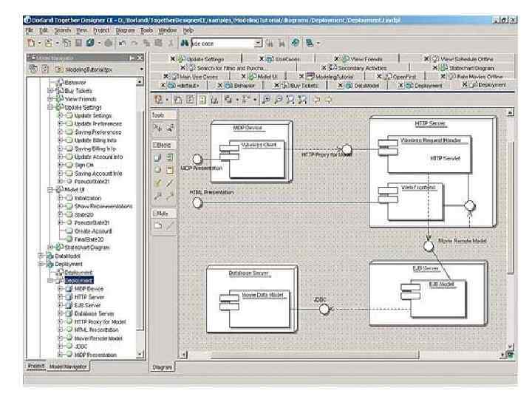Viewport: 532px width, 399px height.
Task: Close the Statechart Diagram tab
Action: (434, 68)
